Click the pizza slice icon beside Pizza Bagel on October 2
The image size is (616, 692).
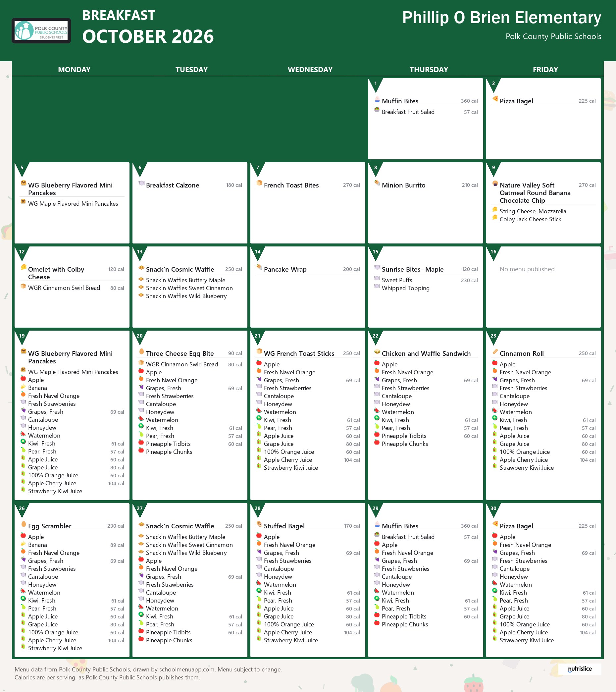point(495,99)
